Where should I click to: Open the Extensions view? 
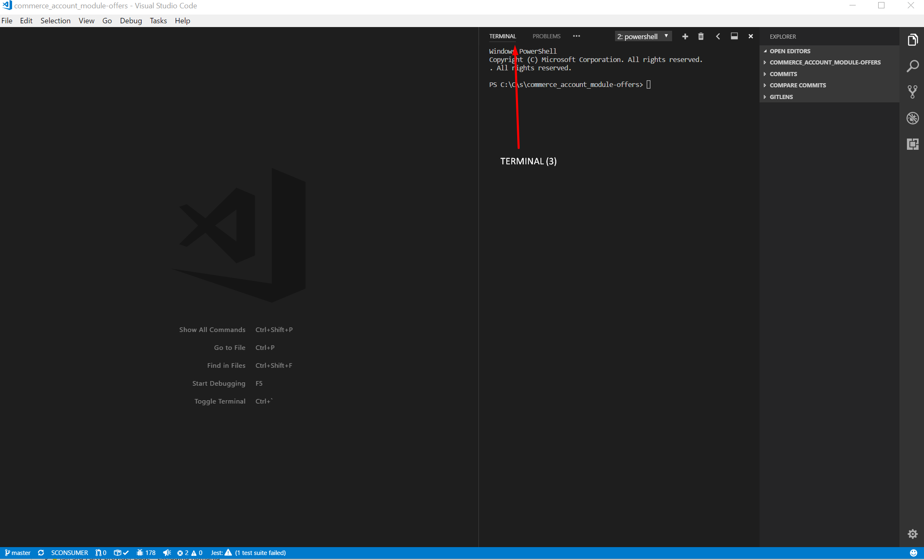(913, 144)
